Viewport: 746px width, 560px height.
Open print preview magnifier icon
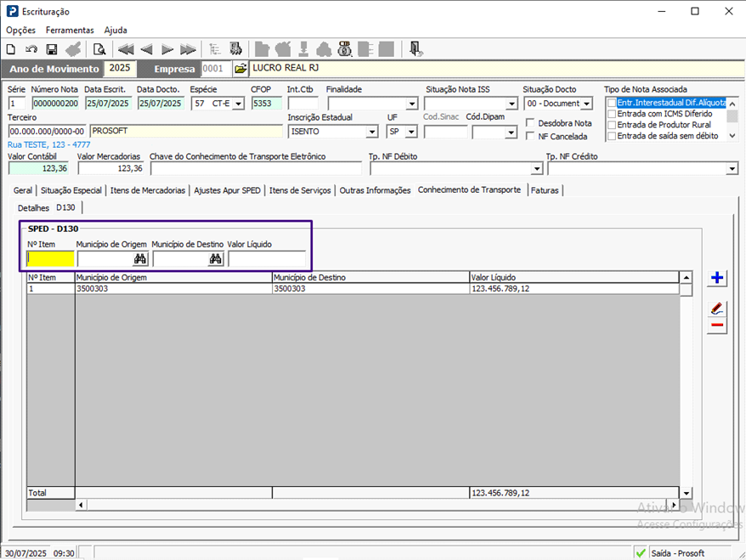pos(99,49)
